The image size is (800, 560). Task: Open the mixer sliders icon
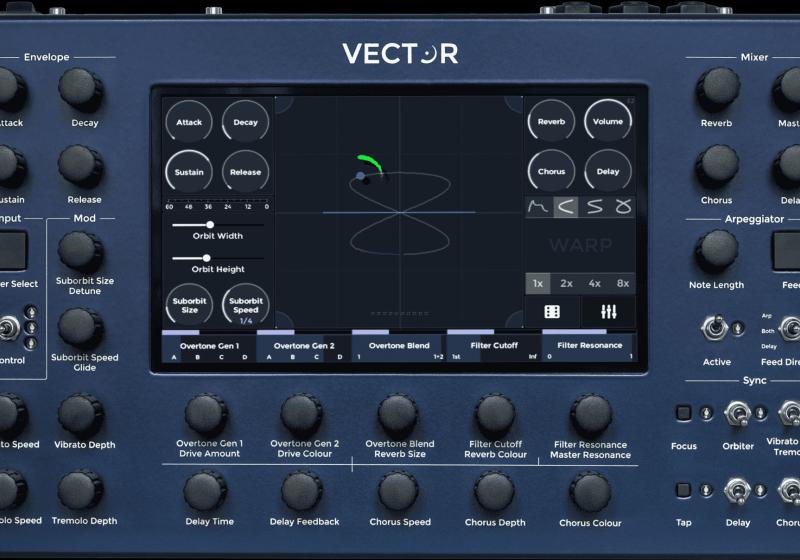point(608,312)
